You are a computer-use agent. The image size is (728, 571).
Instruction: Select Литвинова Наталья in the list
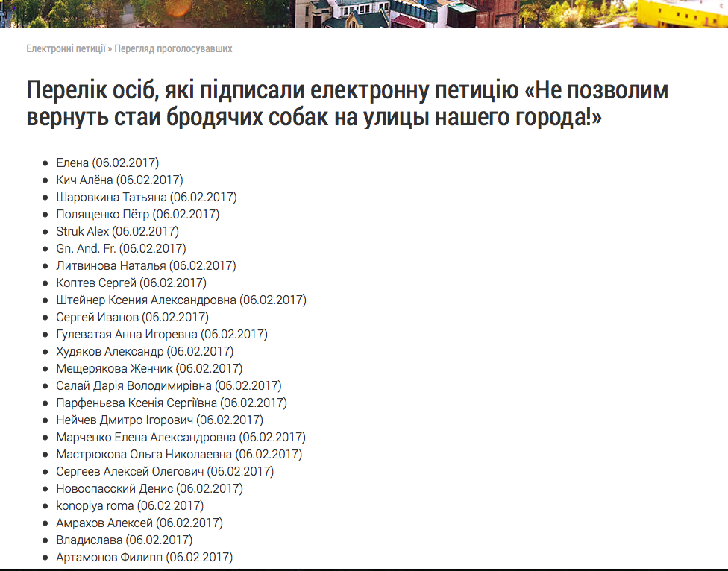pos(145,265)
